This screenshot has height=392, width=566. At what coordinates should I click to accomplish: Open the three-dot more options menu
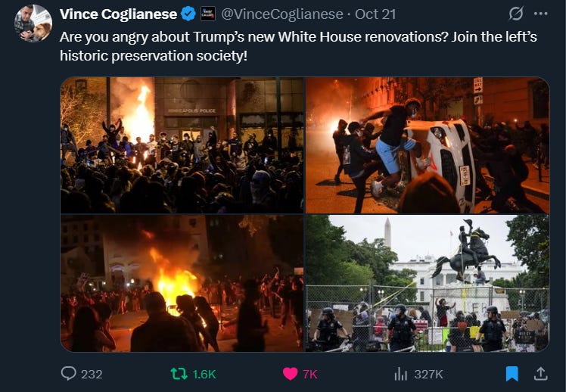coord(540,14)
